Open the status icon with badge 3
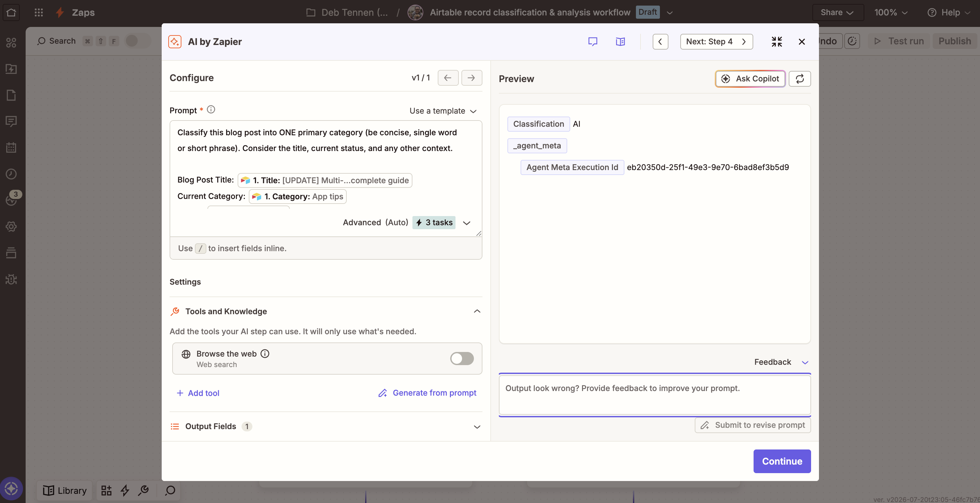 pos(12,199)
